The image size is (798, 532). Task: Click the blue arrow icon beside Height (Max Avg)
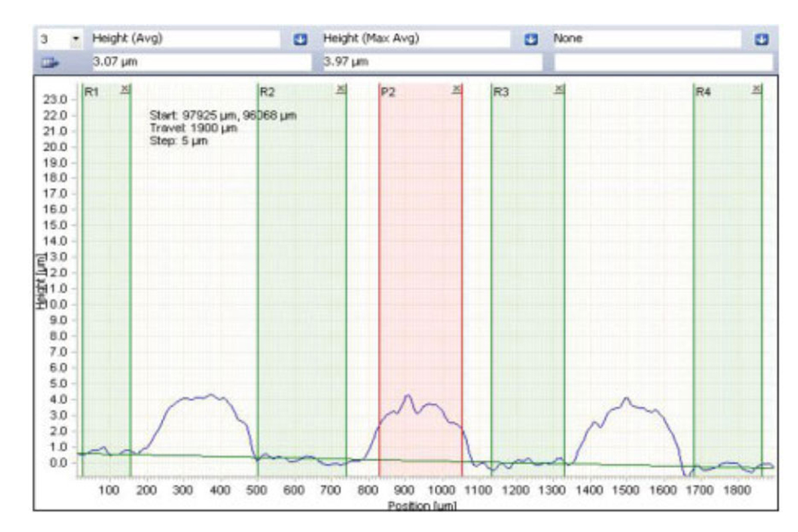pyautogui.click(x=531, y=39)
